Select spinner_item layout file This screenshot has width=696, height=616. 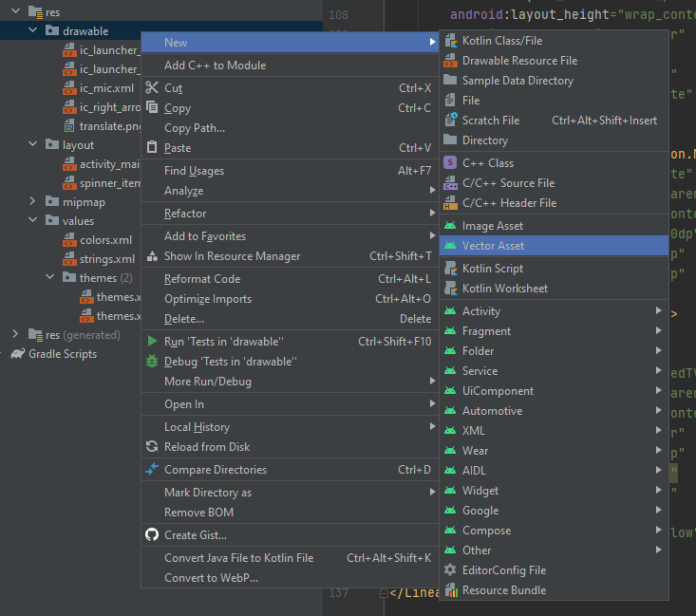coord(110,183)
